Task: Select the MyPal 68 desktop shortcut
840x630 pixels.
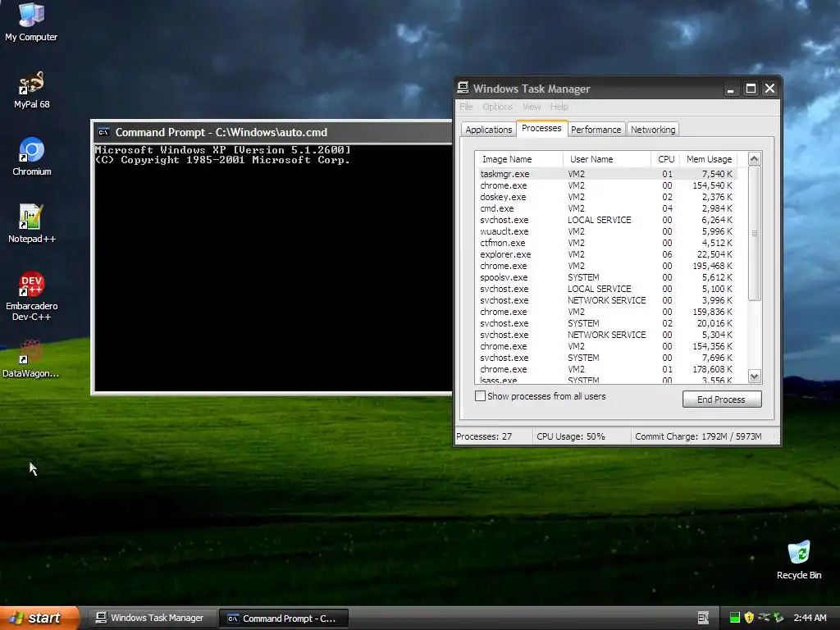Action: [x=31, y=89]
